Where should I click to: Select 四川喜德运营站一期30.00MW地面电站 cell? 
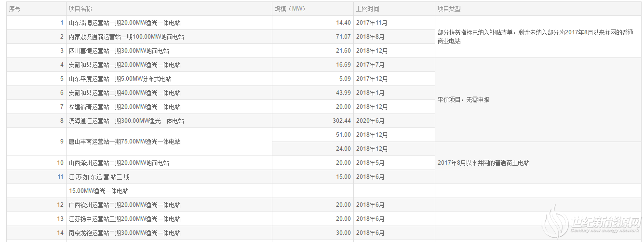pos(169,51)
